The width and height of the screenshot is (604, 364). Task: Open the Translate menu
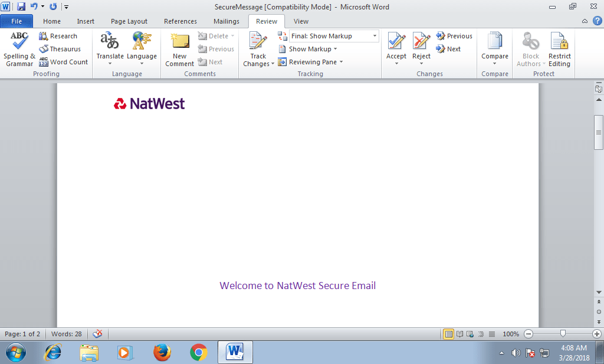pos(110,49)
